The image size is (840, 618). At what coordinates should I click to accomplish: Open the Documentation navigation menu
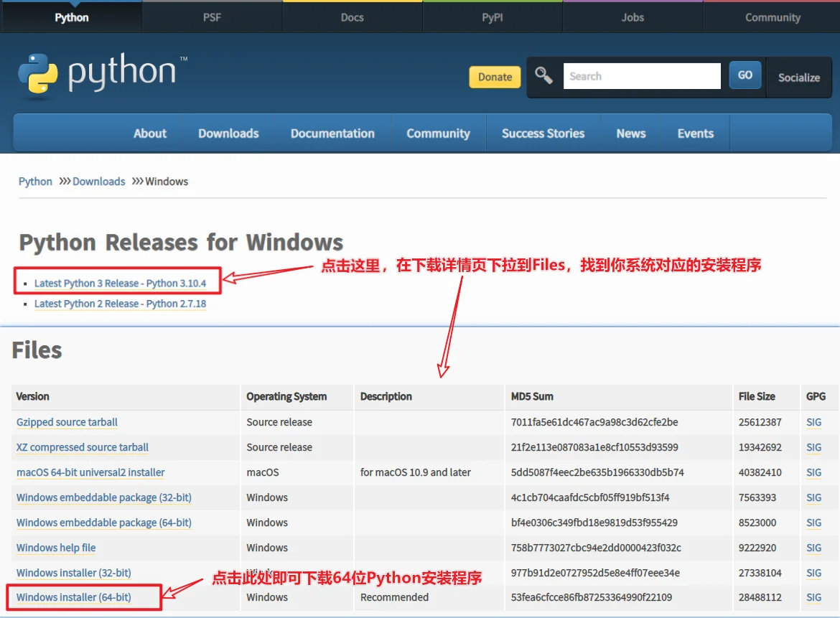click(x=332, y=134)
